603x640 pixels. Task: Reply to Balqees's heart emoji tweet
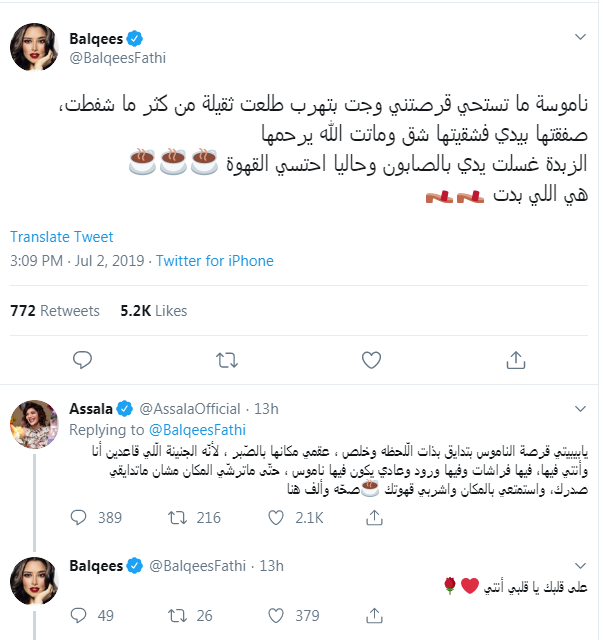(83, 615)
